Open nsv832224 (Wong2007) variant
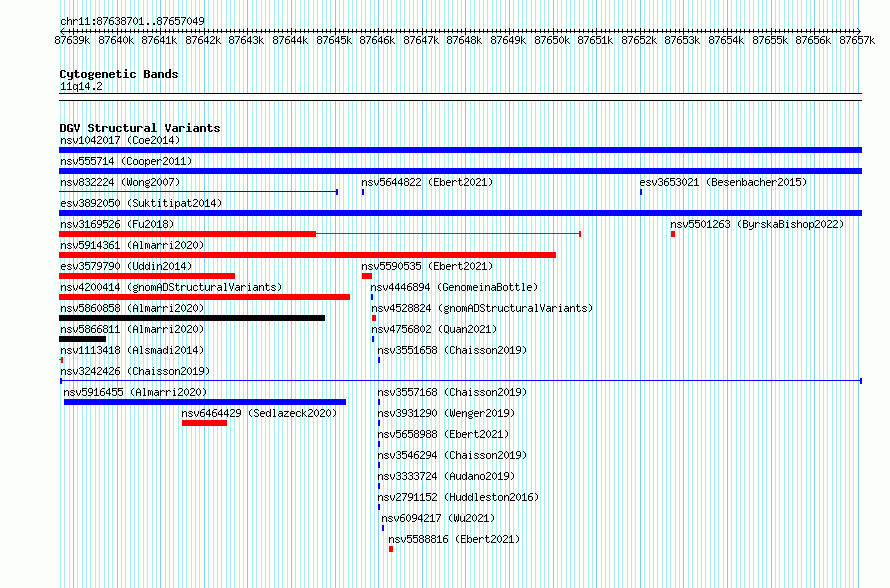 click(x=120, y=182)
